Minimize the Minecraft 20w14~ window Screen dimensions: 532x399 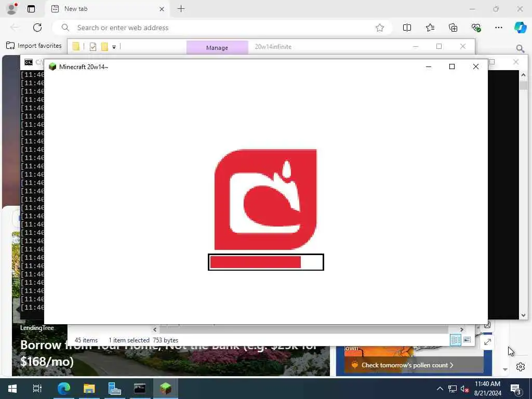(429, 67)
